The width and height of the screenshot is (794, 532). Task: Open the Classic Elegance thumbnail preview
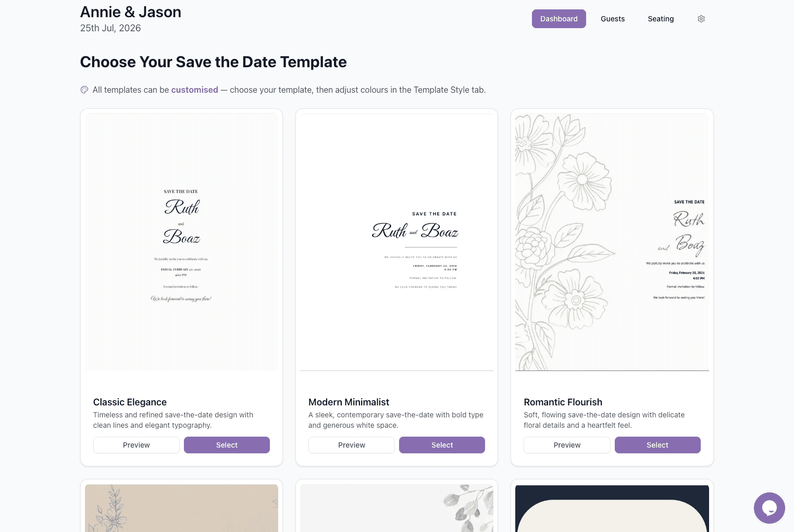point(181,241)
